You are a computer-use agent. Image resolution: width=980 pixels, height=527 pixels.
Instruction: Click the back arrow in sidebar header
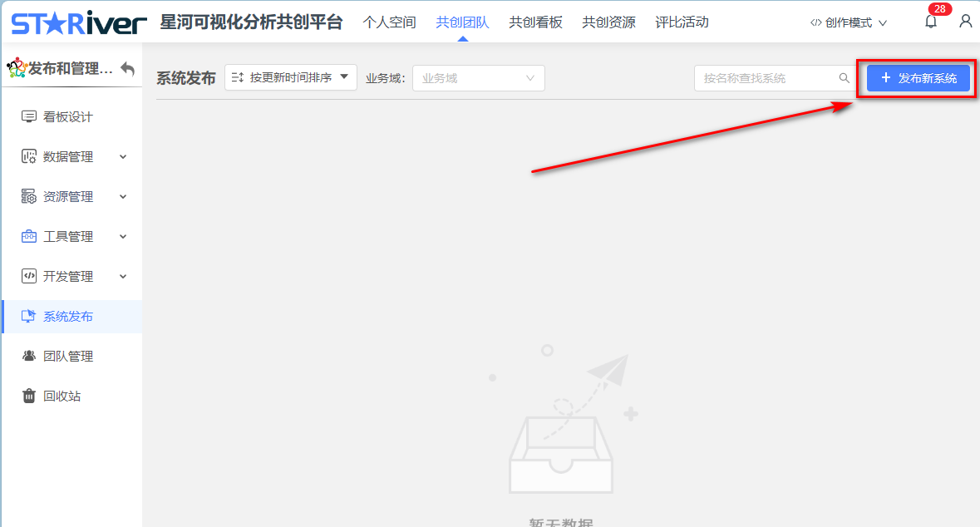[127, 69]
